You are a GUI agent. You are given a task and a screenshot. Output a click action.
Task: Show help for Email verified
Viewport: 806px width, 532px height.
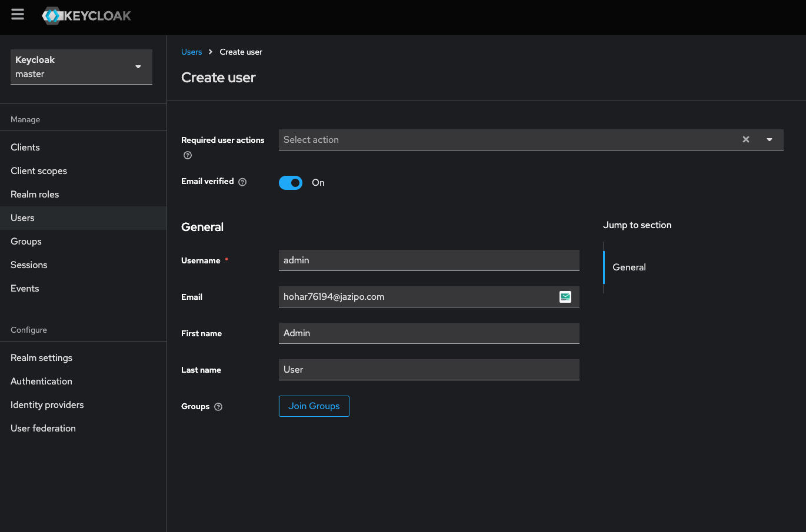click(x=242, y=182)
